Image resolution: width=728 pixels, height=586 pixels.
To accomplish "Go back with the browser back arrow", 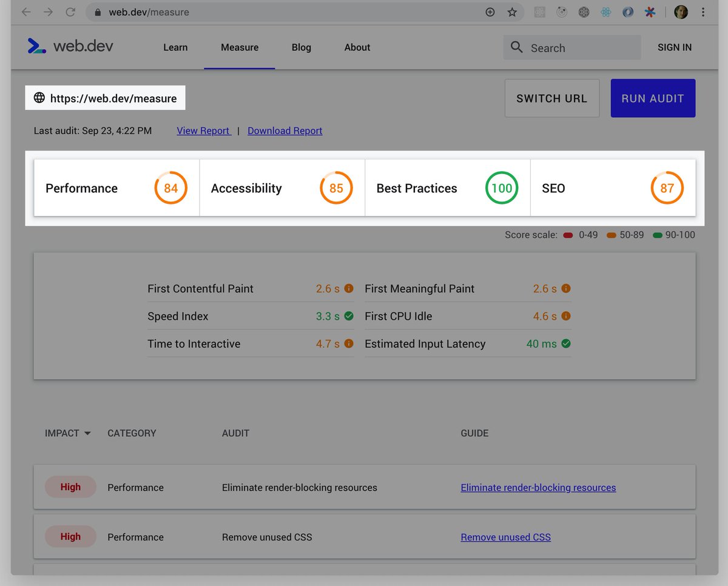I will click(x=26, y=12).
